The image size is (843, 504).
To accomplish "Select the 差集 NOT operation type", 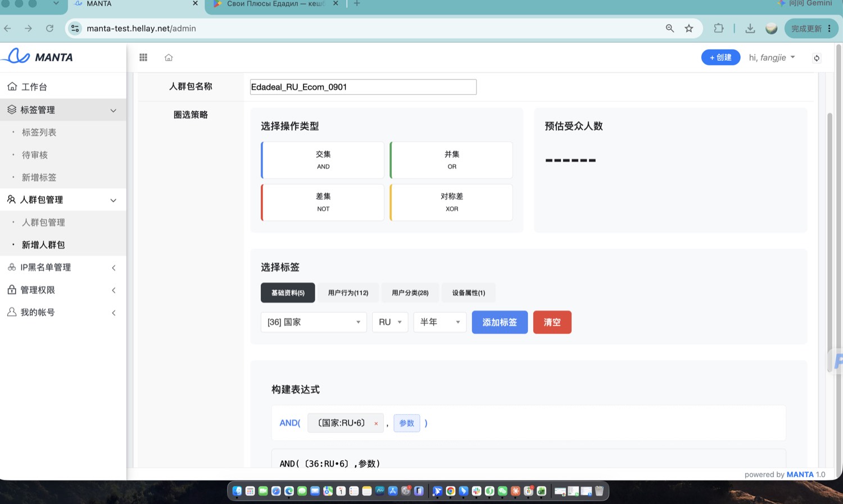I will (323, 202).
